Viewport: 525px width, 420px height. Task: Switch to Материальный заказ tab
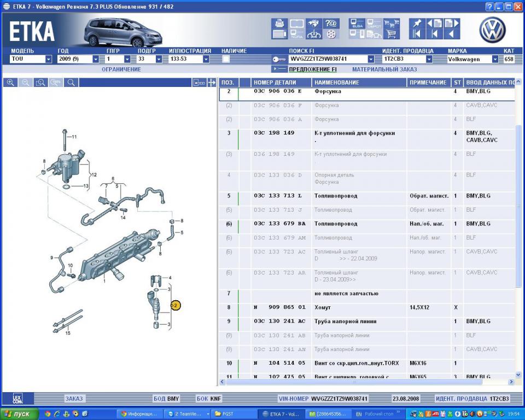tap(384, 69)
